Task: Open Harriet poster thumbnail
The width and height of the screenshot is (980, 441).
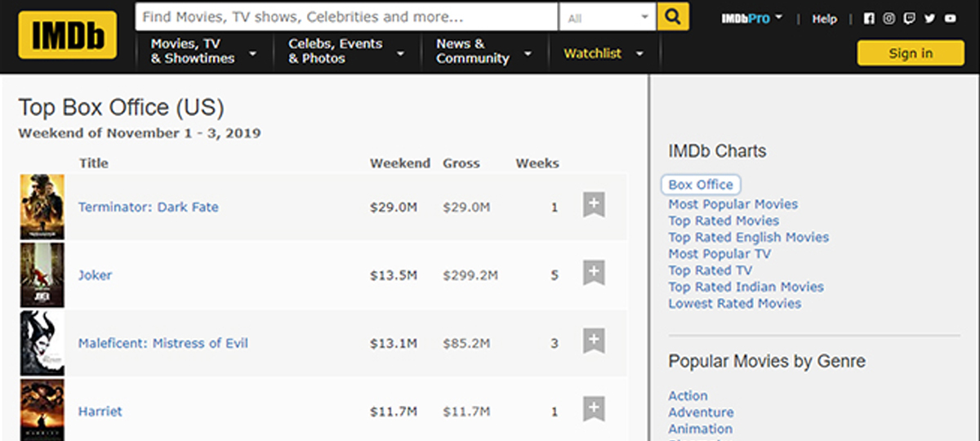Action: pos(42,410)
